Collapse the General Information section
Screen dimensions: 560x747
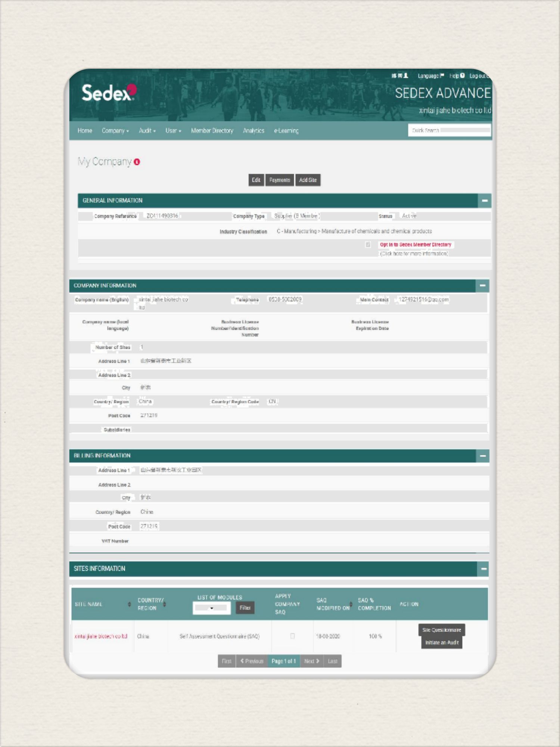click(x=485, y=201)
